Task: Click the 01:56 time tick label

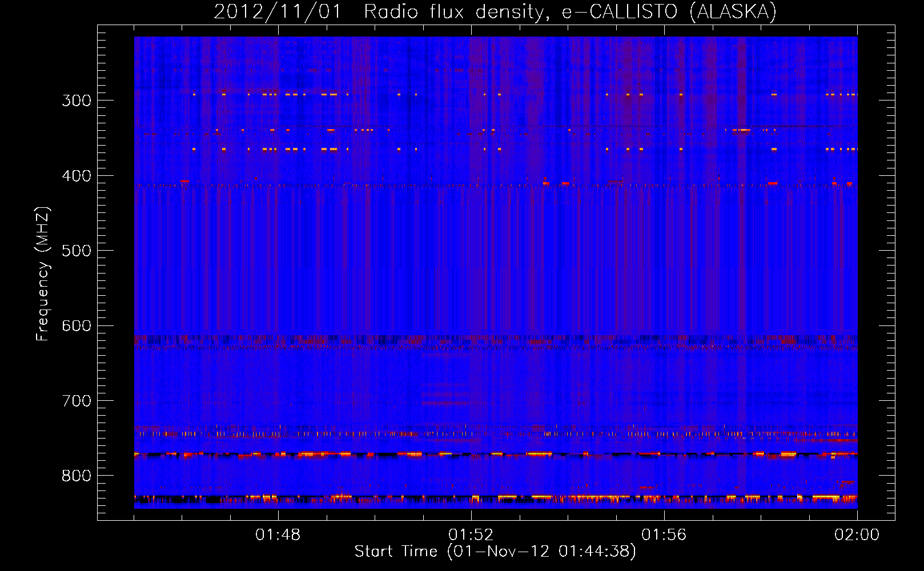Action: tap(664, 534)
